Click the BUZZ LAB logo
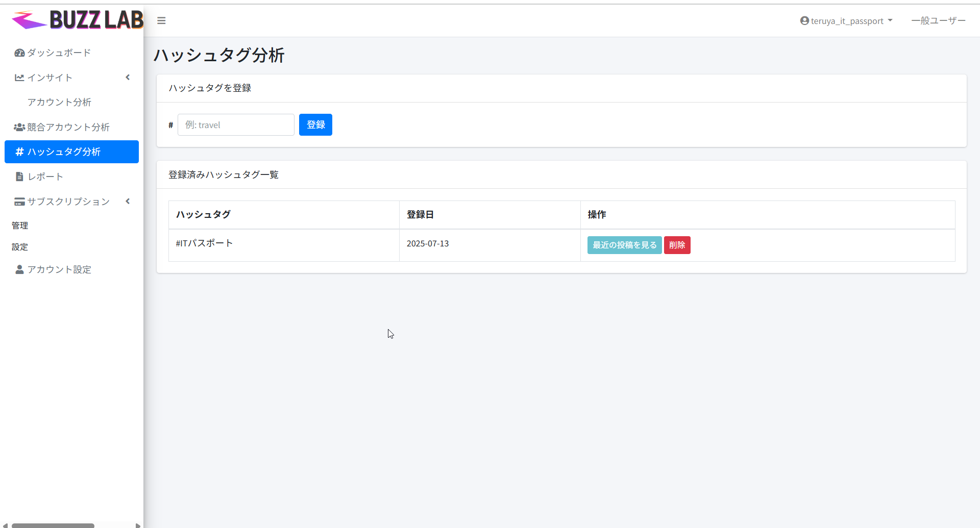Screen dimensions: 980x528 pyautogui.click(x=78, y=20)
